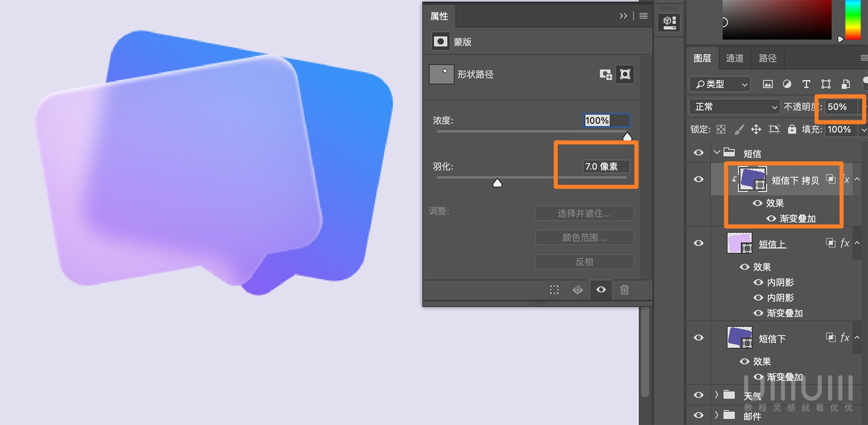Click the 反相 button

(584, 262)
